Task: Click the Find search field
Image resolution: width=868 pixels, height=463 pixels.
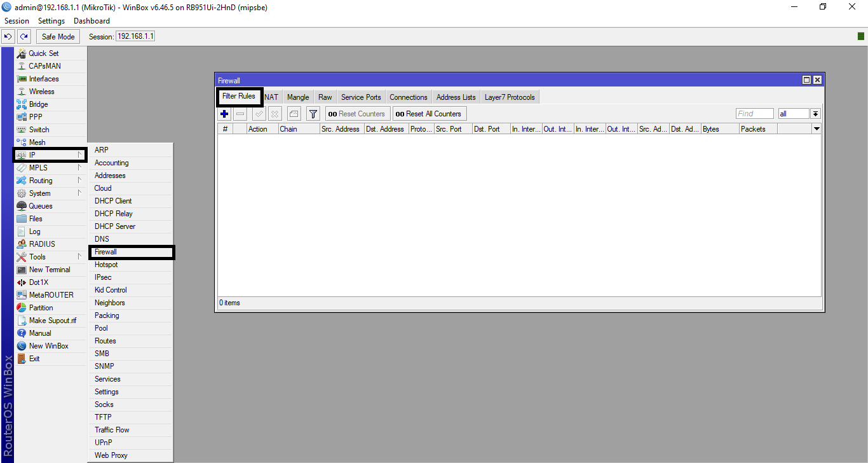Action: tap(755, 114)
